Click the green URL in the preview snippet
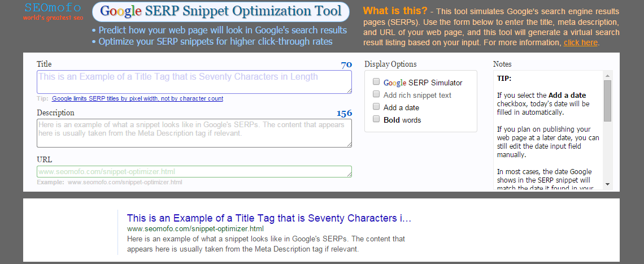Screen dimensions: 644x264 195,228
